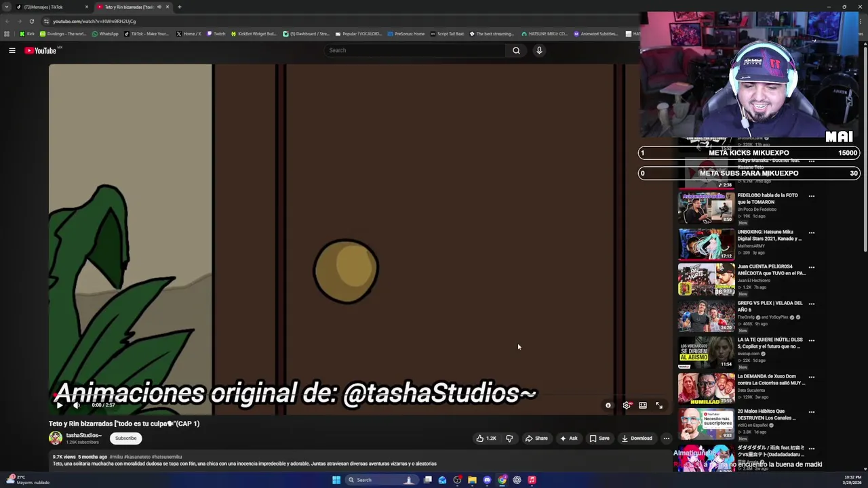The height and width of the screenshot is (488, 868).
Task: Toggle the autoplay switch in player
Action: click(x=608, y=405)
